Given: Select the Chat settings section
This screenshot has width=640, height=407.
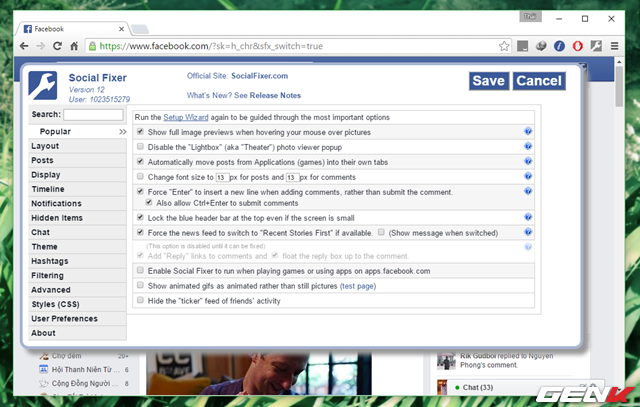Looking at the screenshot, I should pyautogui.click(x=77, y=232).
